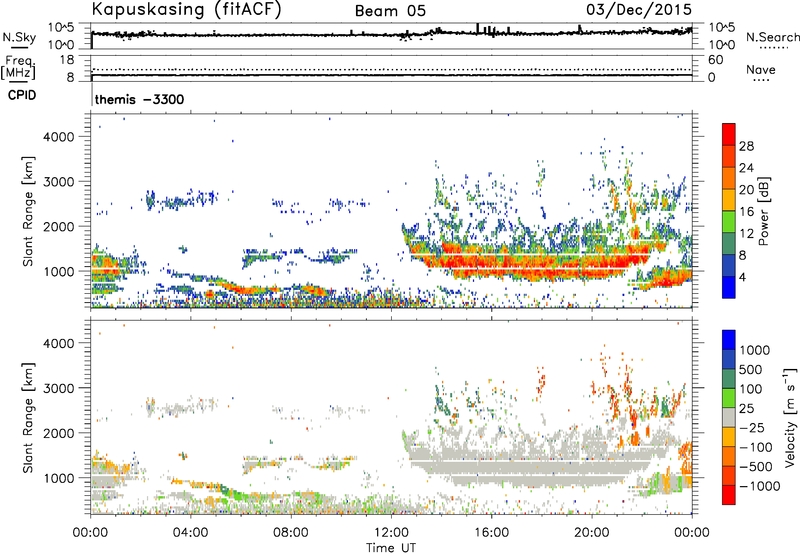Click the "28" label on Power colorbar
Image resolution: width=800 pixels, height=554 pixels.
pyautogui.click(x=746, y=146)
